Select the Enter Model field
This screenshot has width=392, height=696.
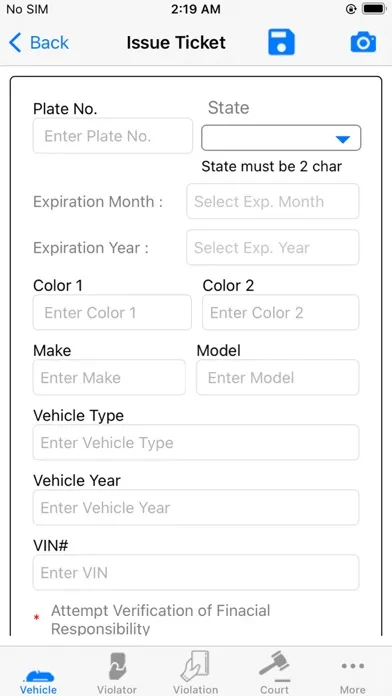tap(277, 377)
